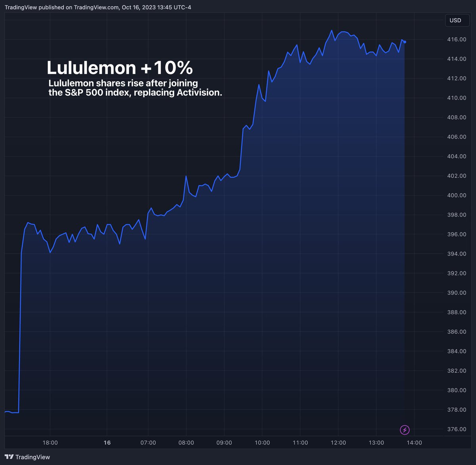The image size is (476, 465).
Task: Click the 13:00 time axis label
Action: tap(376, 443)
